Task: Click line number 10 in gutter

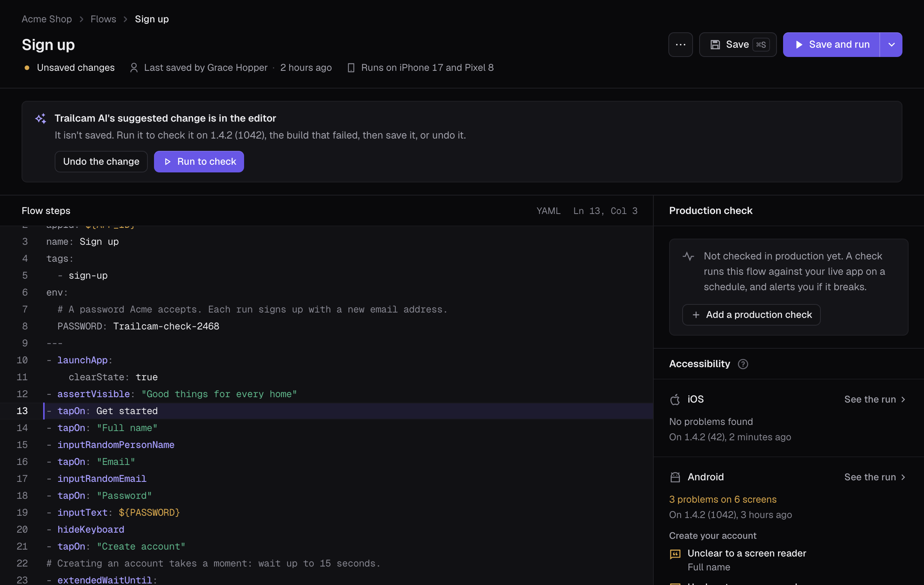Action: point(22,360)
